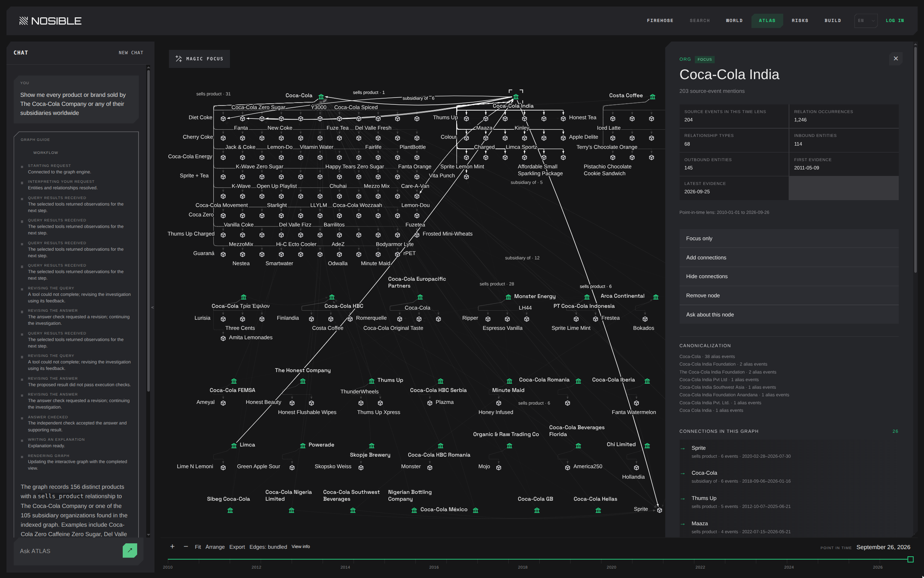Close the Coca-Cola India details panel
This screenshot has width=924, height=578.
896,59
